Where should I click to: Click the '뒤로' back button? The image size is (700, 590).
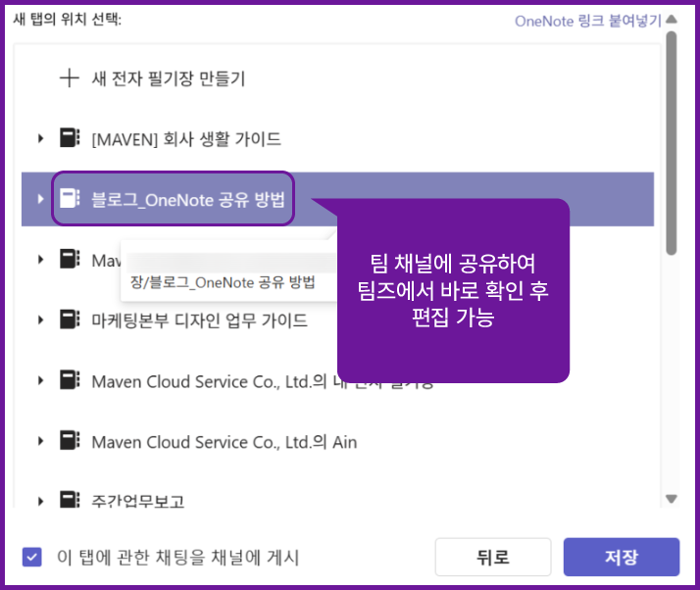pyautogui.click(x=493, y=557)
